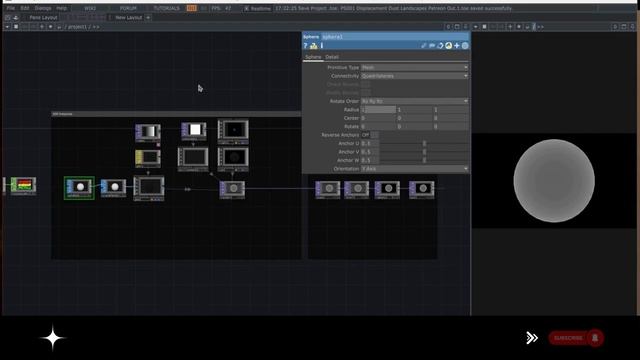Select the red-yellow-green striped node

pos(23,186)
